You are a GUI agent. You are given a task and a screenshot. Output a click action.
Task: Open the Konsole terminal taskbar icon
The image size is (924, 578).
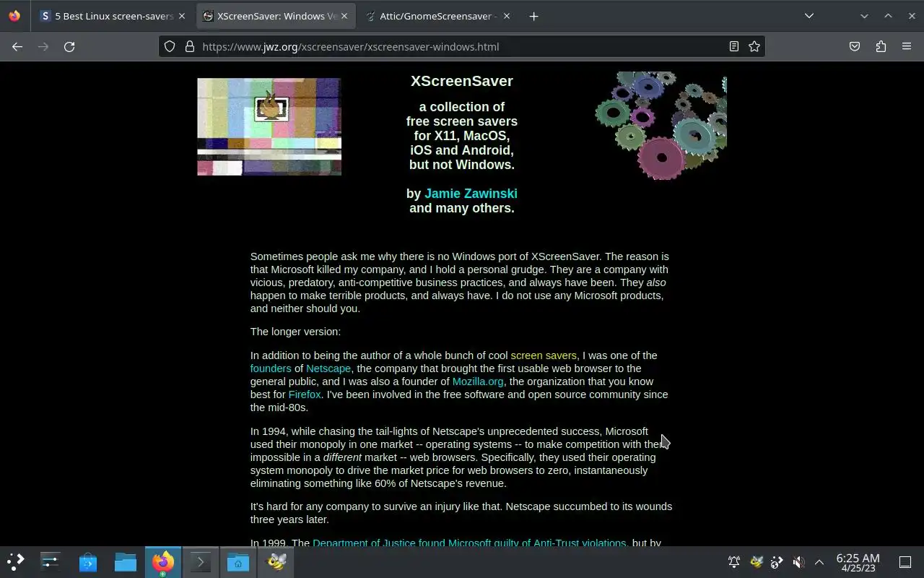[x=201, y=561]
